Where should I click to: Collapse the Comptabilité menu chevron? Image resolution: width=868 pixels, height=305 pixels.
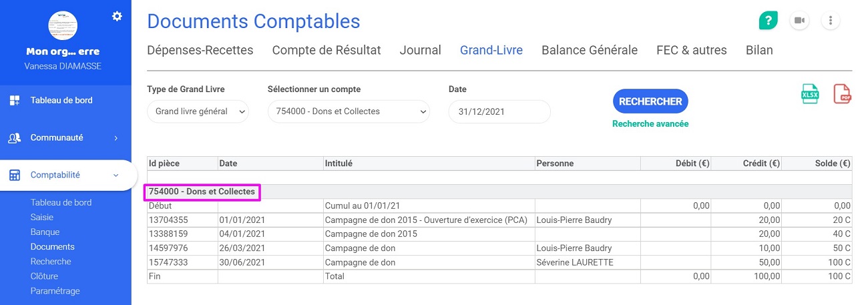click(x=116, y=176)
